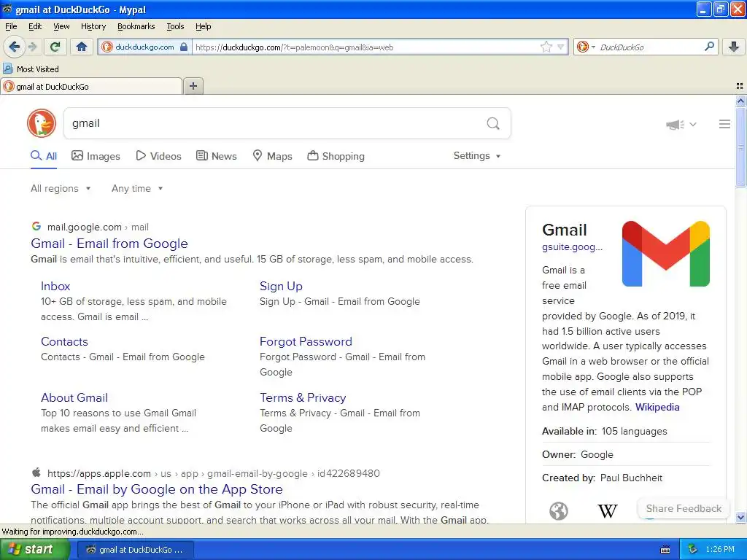
Task: Click the taskbar clock showing 1:26 PM
Action: (x=720, y=549)
